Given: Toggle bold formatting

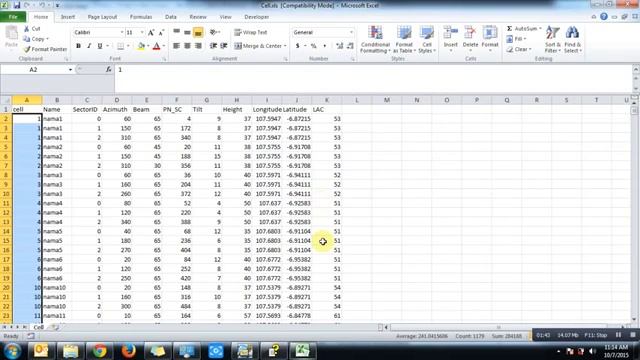Looking at the screenshot, I should 78,46.
